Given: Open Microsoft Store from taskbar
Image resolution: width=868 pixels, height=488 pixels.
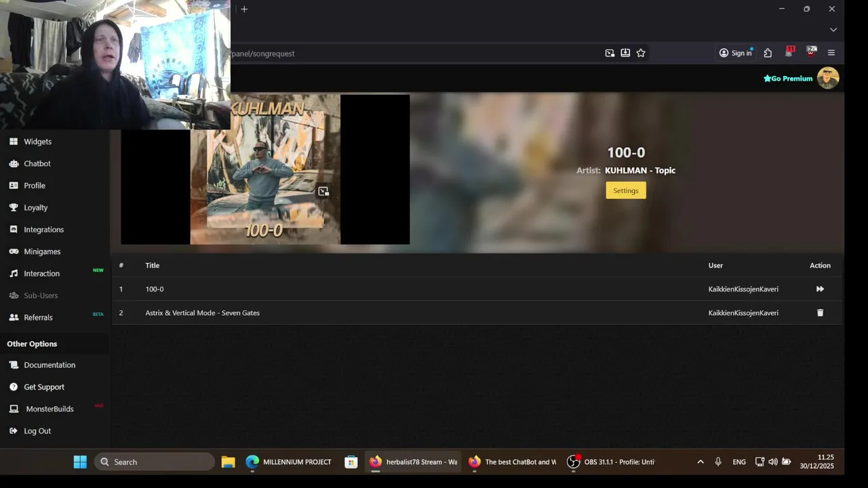Looking at the screenshot, I should pos(351,462).
